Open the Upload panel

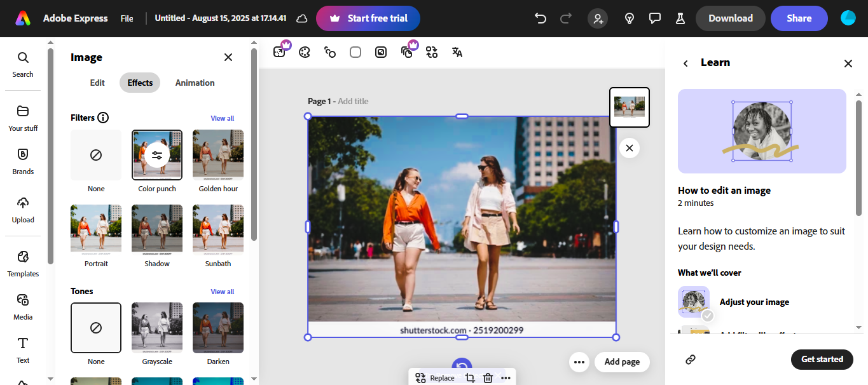point(23,210)
